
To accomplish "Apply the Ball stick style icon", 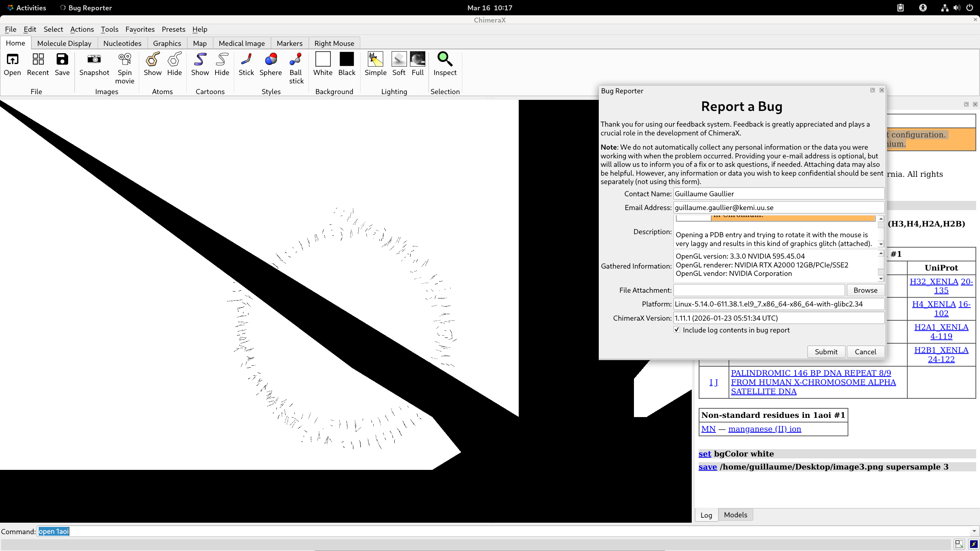I will [296, 59].
